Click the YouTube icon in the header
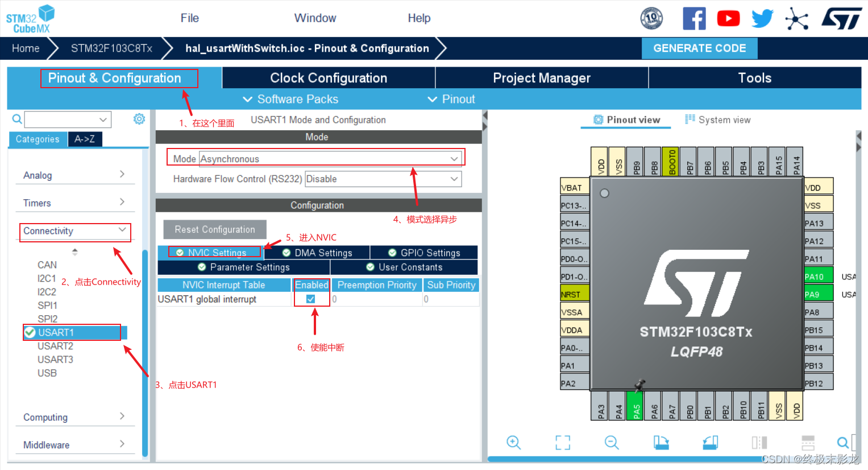This screenshot has width=868, height=470. click(728, 18)
